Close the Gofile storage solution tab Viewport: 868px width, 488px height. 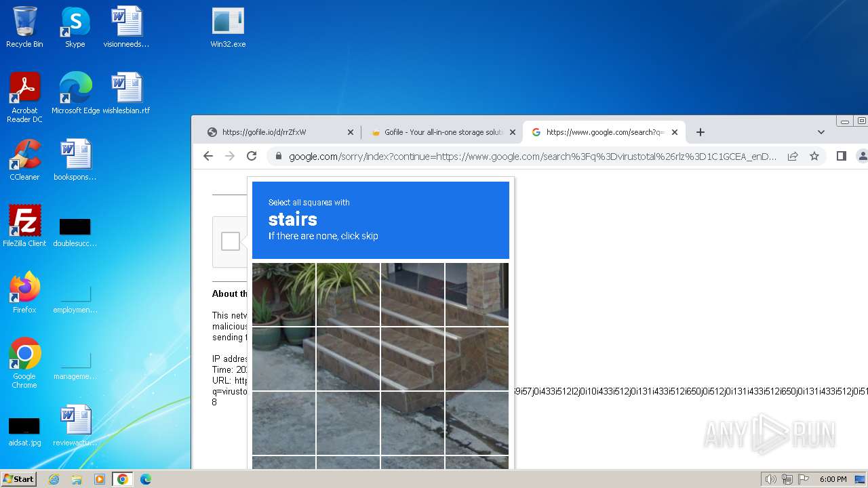point(513,132)
